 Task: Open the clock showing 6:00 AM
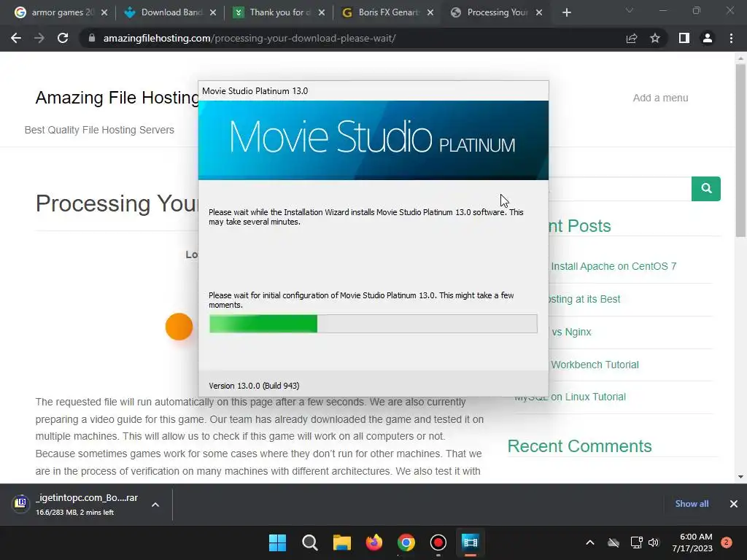coord(692,542)
